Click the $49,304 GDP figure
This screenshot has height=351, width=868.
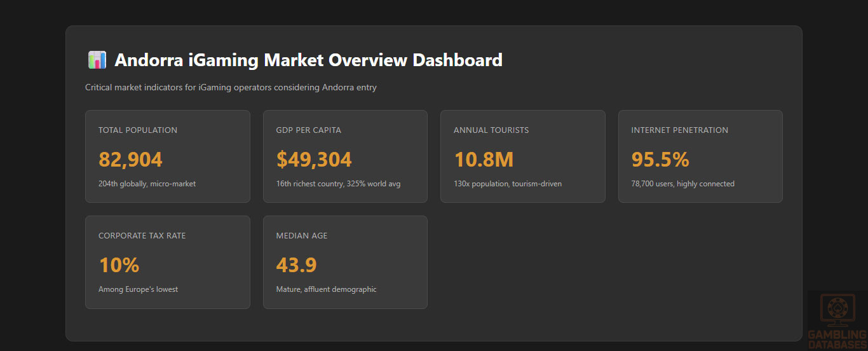[x=314, y=160]
